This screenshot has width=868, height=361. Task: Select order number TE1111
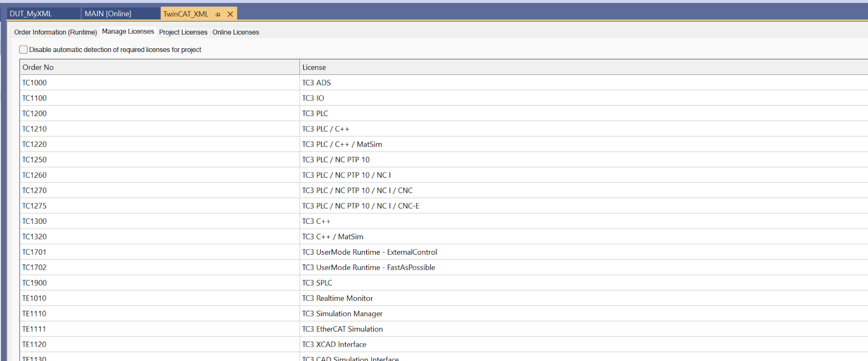[159, 329]
